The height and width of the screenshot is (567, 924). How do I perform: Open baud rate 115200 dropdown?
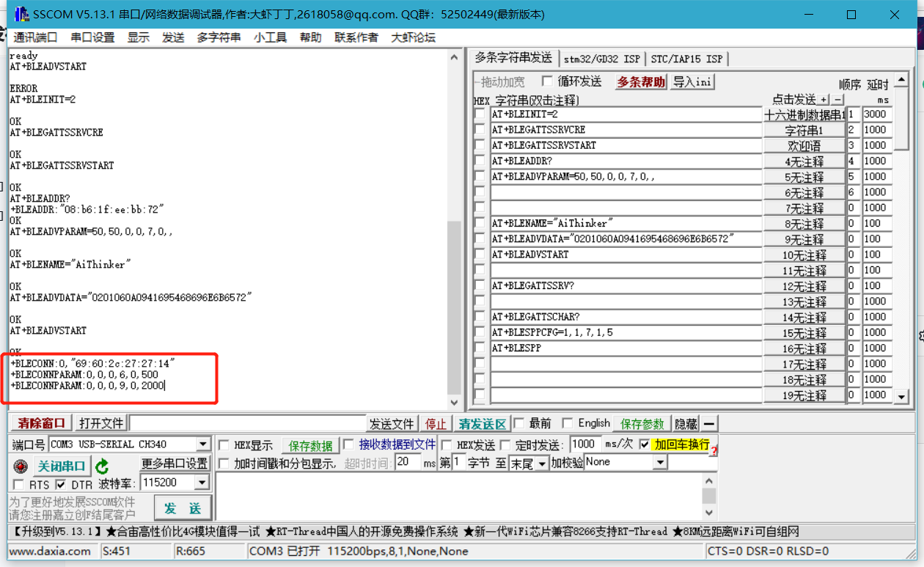(x=202, y=483)
